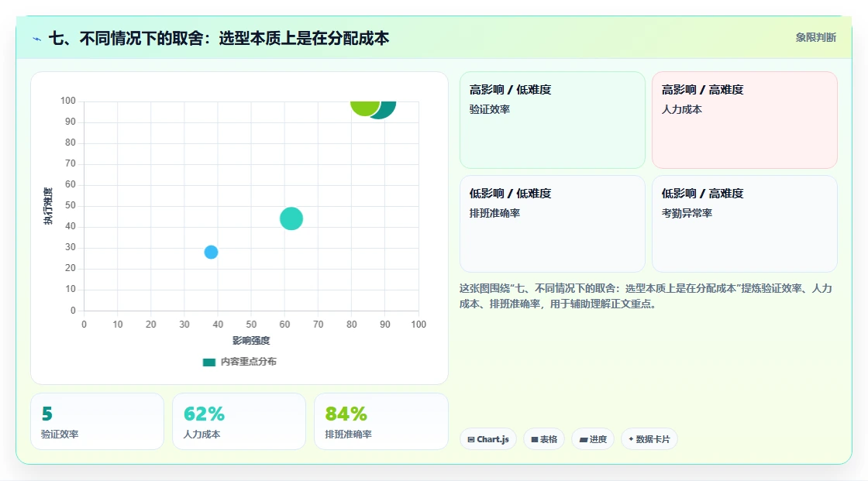
Task: Click the chart description paragraph
Action: coord(646,296)
